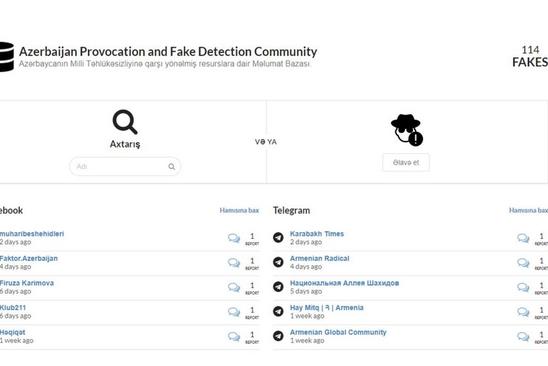The width and height of the screenshot is (548, 366).
Task: Open the Həqiqət Facebook entry
Action: [x=13, y=332]
